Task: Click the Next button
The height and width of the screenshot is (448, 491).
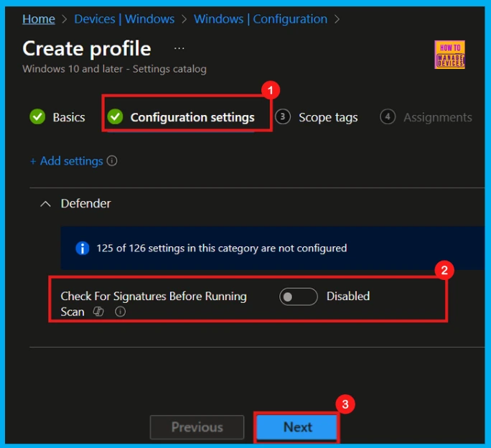Action: coord(297,427)
